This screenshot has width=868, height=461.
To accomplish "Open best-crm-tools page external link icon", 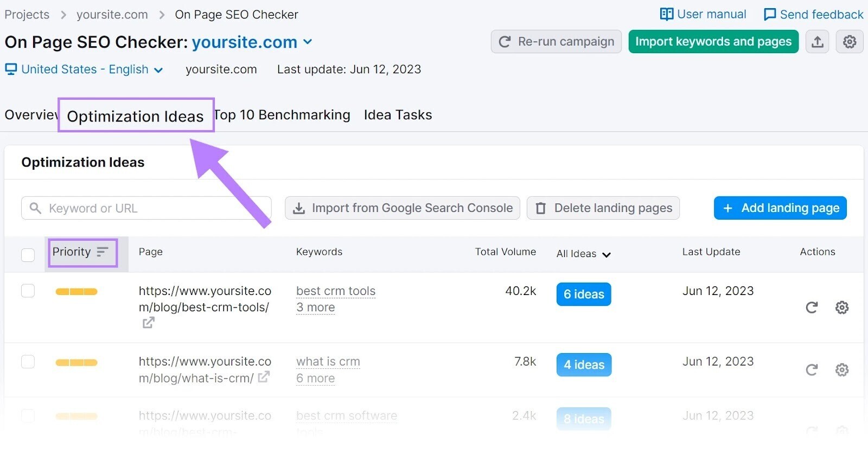I will (148, 323).
